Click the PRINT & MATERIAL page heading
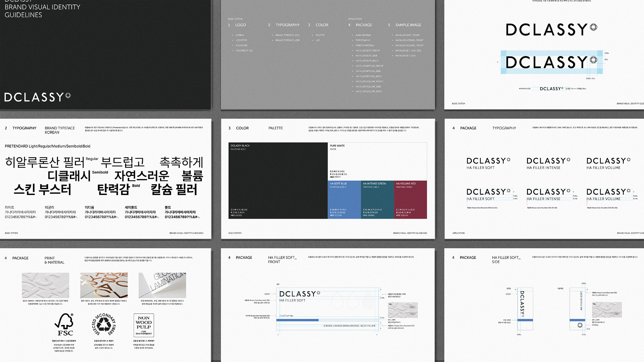Screen dimensions: 644x362 tap(54, 260)
